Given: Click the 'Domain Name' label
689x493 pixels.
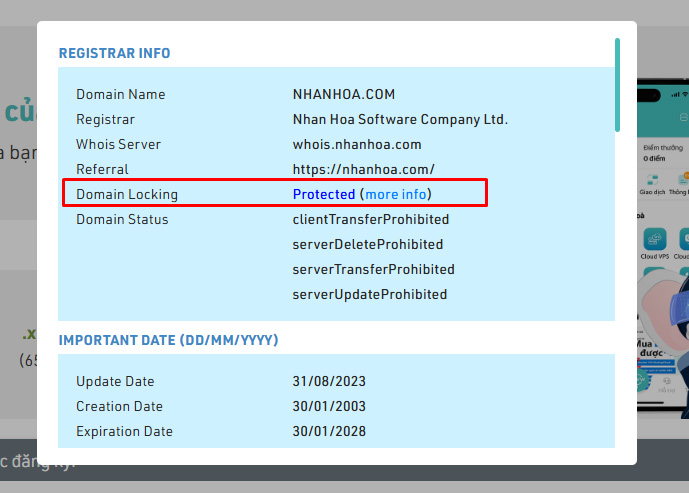Looking at the screenshot, I should click(x=120, y=94).
